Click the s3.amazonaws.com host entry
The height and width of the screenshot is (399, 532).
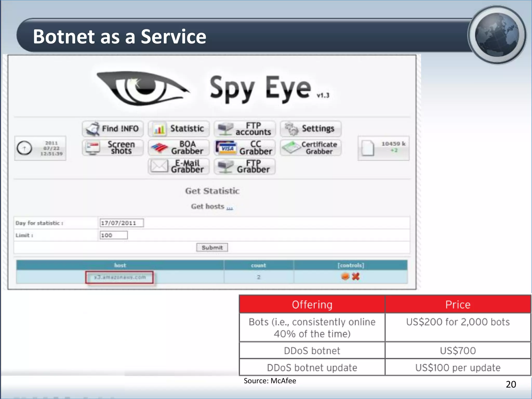pos(120,277)
